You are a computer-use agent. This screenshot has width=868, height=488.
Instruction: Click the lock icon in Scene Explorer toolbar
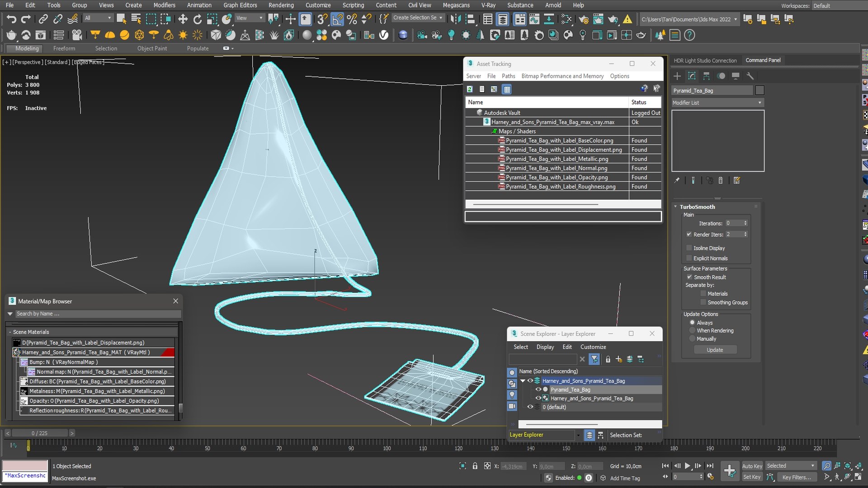pyautogui.click(x=608, y=359)
